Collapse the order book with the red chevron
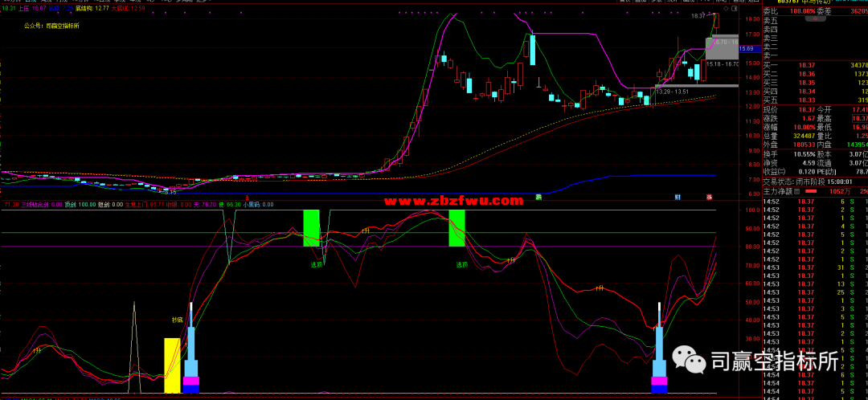868x400 pixels. point(815,18)
